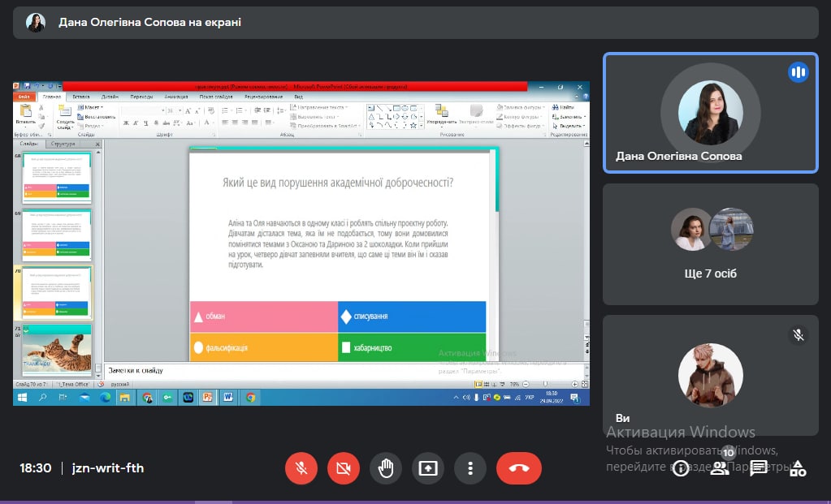The image size is (831, 504).
Task: Open the Activities shapes icon
Action: [x=799, y=468]
